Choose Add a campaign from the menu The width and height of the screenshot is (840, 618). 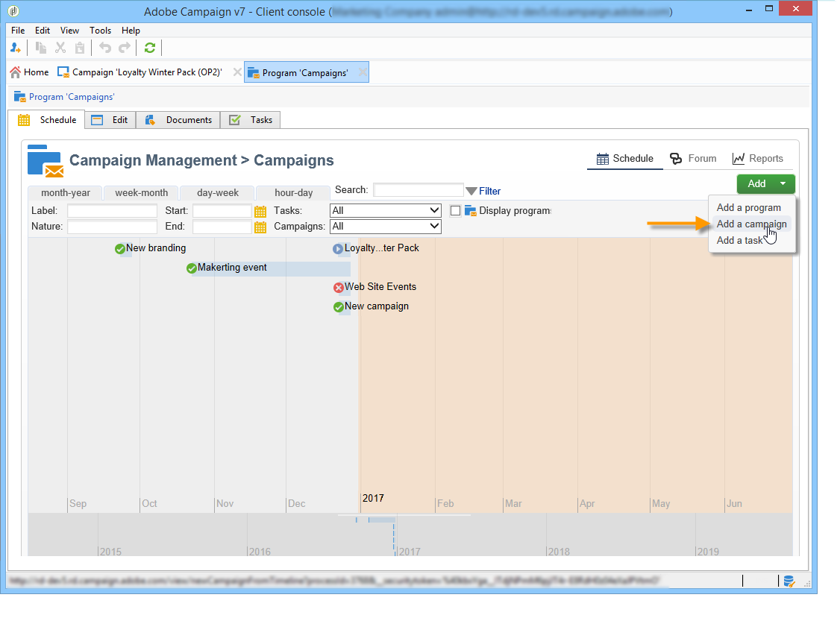click(752, 224)
